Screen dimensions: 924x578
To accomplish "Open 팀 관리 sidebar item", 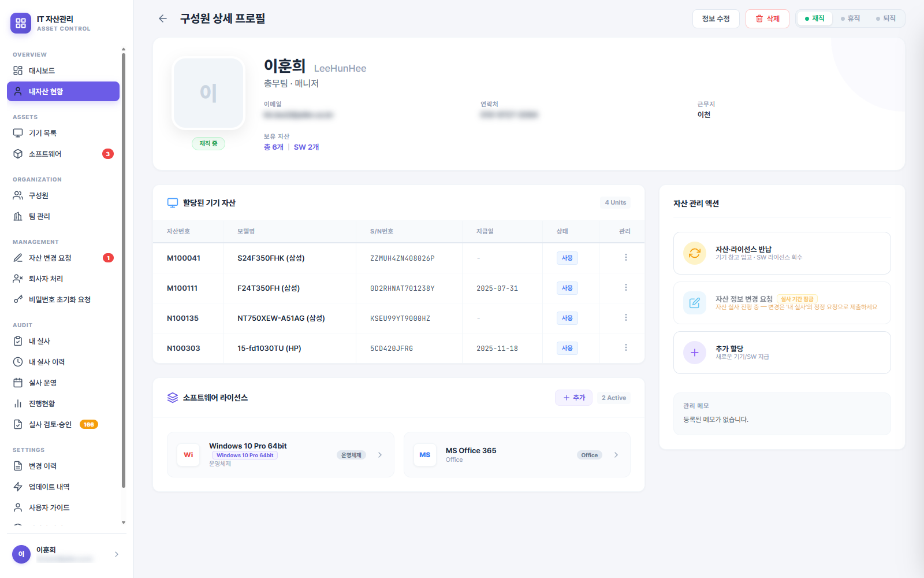I will point(63,216).
